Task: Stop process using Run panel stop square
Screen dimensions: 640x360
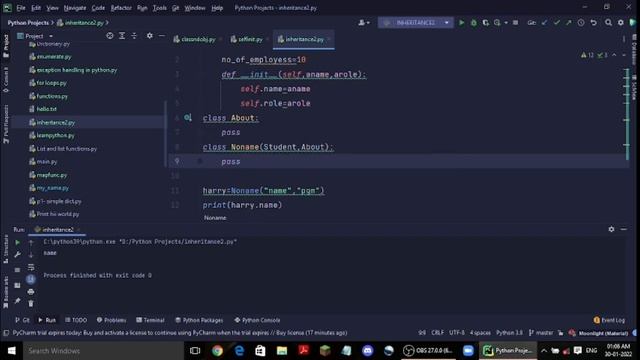Action: coord(18,270)
